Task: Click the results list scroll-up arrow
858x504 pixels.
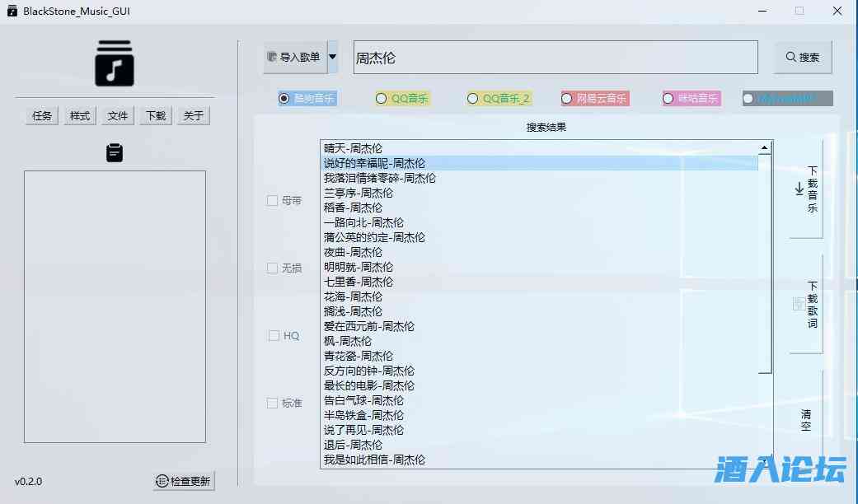Action: pyautogui.click(x=764, y=147)
